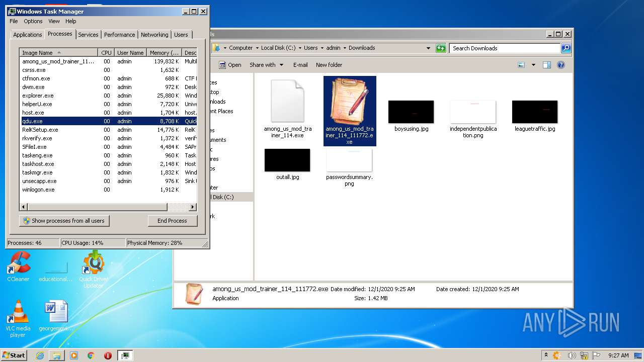Click the search magnifier icon in Explorer
The height and width of the screenshot is (362, 644).
tap(566, 48)
